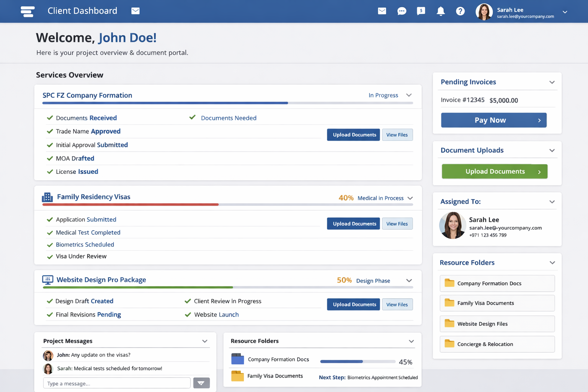Collapse the Project Messages panel

(x=205, y=341)
